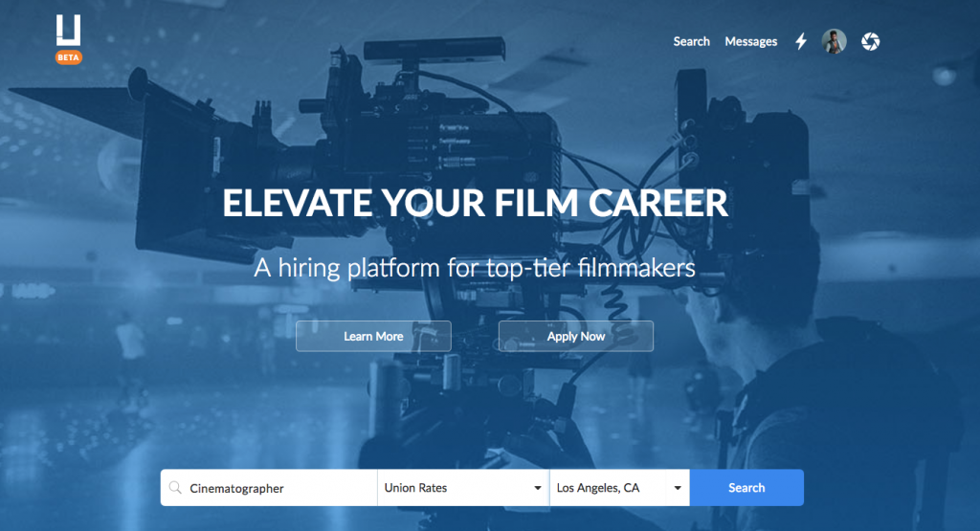This screenshot has height=531, width=980.
Task: Click the U-shaped site logo
Action: tap(68, 32)
